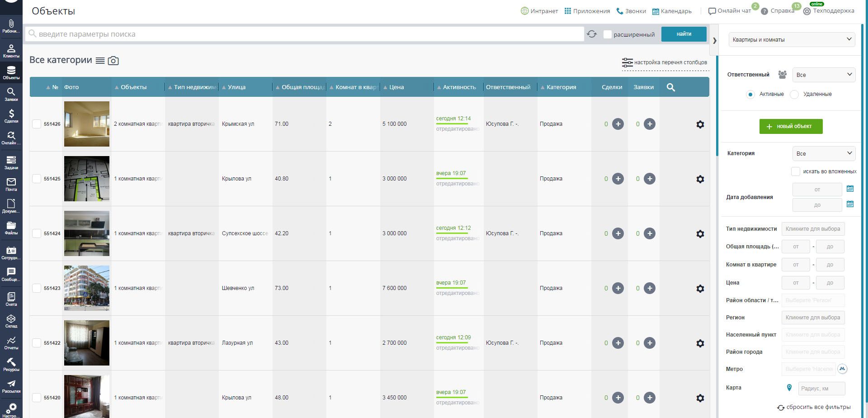This screenshot has height=418, width=868.
Task: Collapse the right filter panel chevron
Action: [714, 40]
